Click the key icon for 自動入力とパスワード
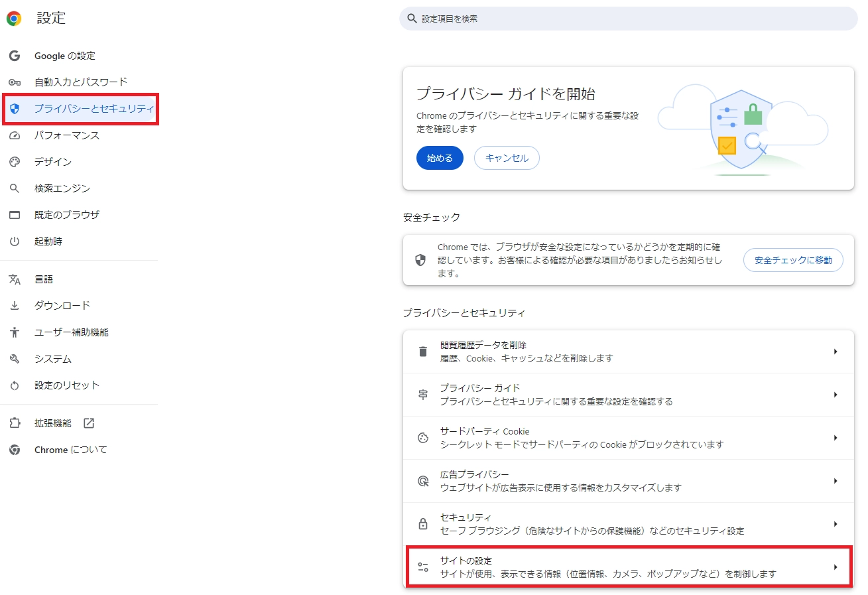The height and width of the screenshot is (595, 868). point(15,82)
